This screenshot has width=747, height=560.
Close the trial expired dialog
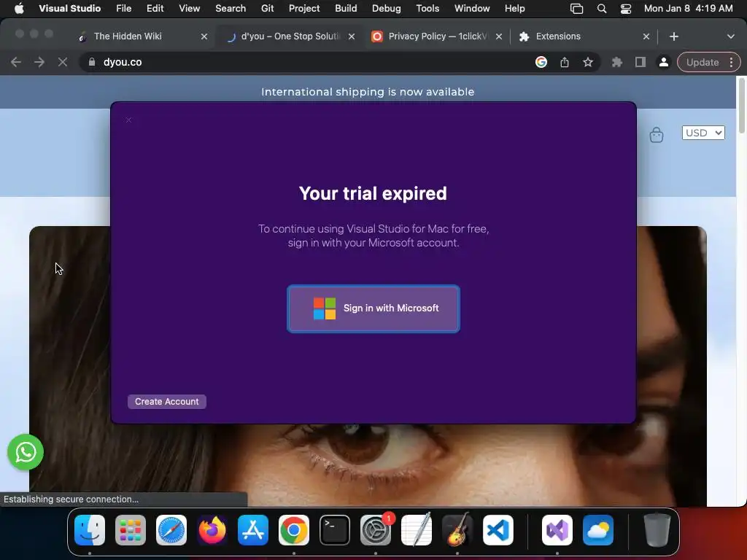click(x=128, y=120)
